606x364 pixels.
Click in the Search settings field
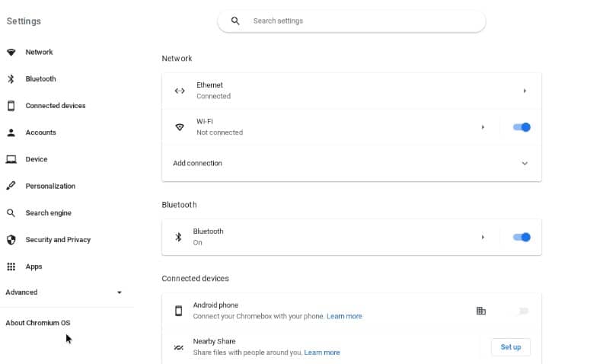pyautogui.click(x=351, y=21)
